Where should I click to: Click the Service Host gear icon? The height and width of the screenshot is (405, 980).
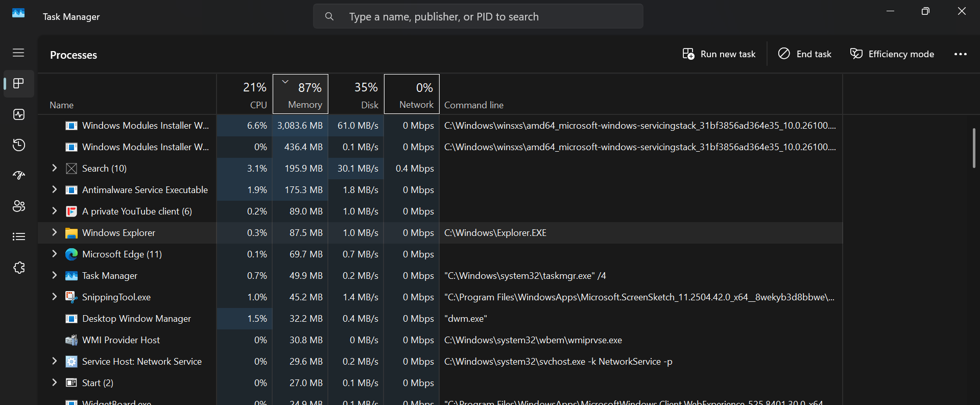pyautogui.click(x=71, y=362)
